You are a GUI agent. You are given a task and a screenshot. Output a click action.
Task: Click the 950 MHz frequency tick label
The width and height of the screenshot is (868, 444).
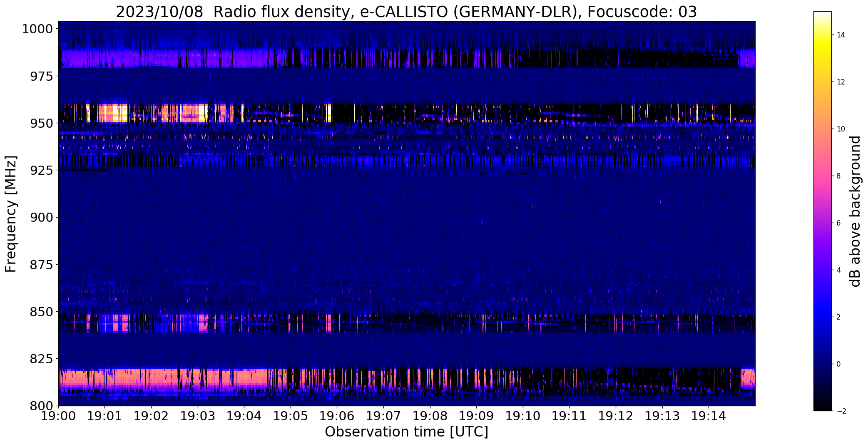pos(42,124)
